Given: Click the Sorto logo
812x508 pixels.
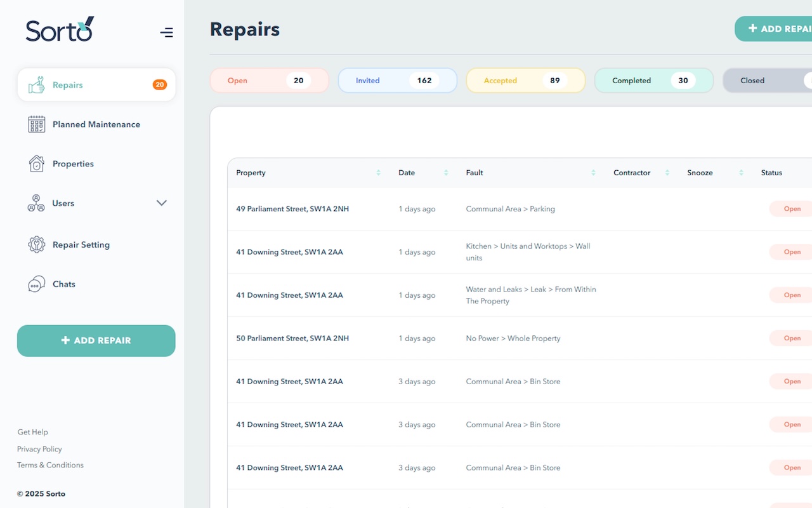Looking at the screenshot, I should tap(60, 30).
